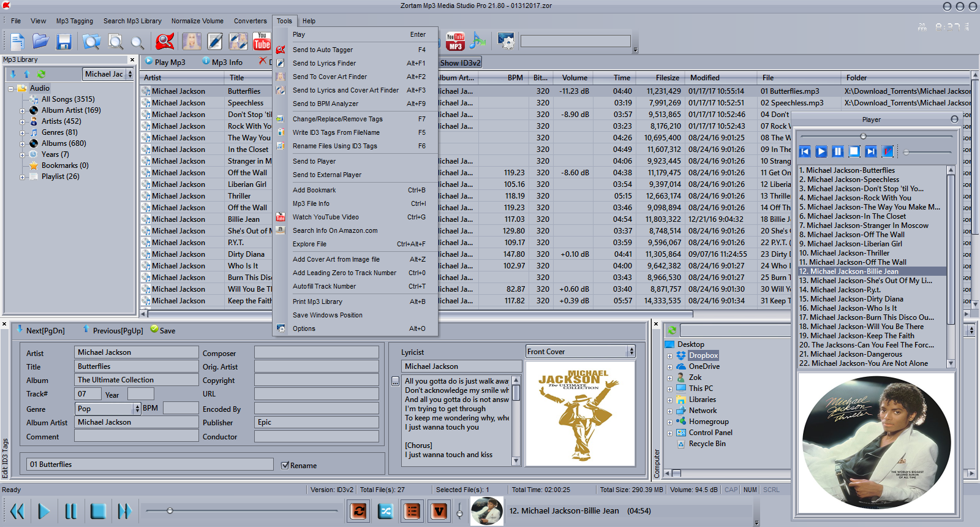Click the folder search magnifier toolbar icon
This screenshot has width=980, height=527.
[92, 41]
